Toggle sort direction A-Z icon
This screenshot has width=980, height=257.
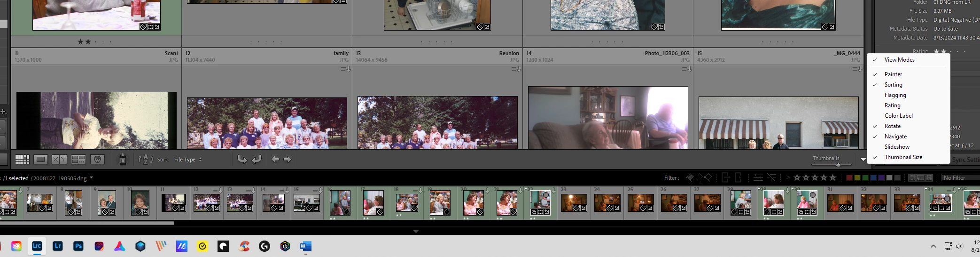[x=146, y=160]
